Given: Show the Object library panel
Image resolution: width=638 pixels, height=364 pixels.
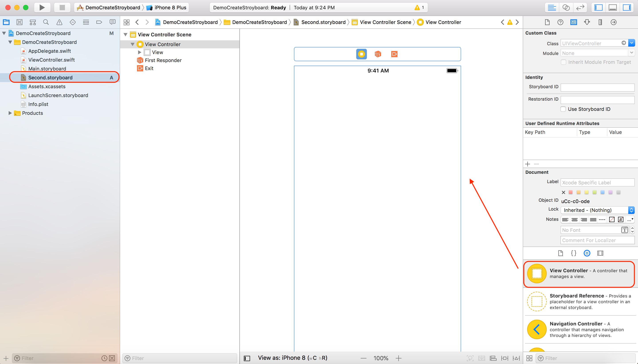Looking at the screenshot, I should point(587,253).
